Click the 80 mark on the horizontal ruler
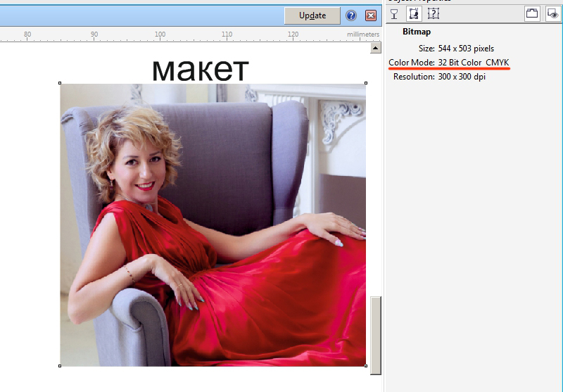The height and width of the screenshot is (392, 563). pos(27,34)
